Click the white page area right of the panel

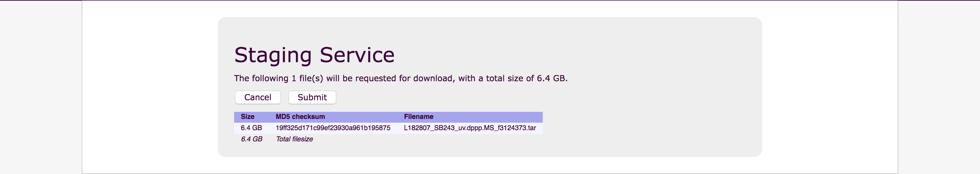coord(829,87)
